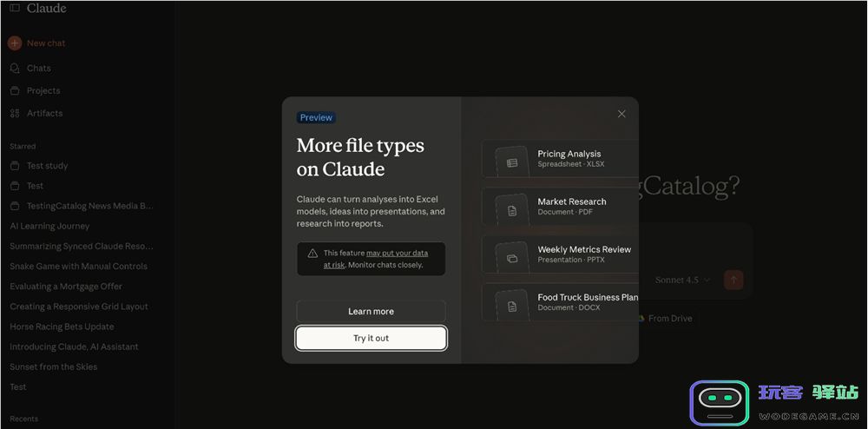This screenshot has width=868, height=429.
Task: Click the sidebar collapse icon beside Claude
Action: coord(15,8)
